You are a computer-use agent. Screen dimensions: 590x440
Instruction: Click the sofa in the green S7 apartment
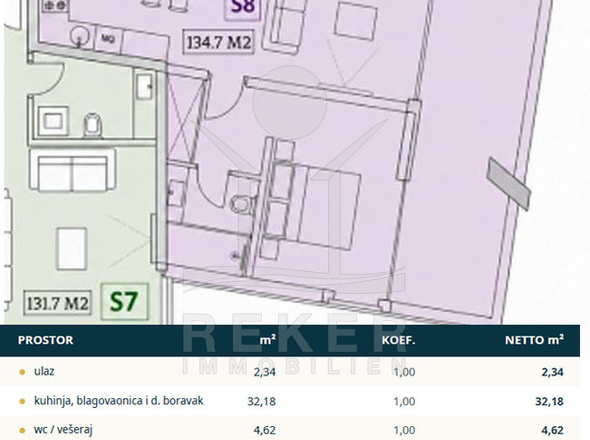coord(72,170)
